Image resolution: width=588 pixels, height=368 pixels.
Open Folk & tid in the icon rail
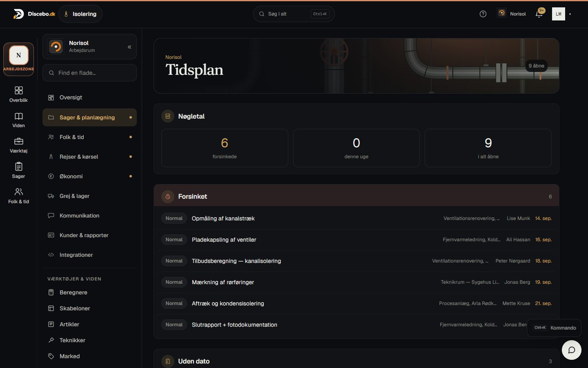(x=18, y=196)
